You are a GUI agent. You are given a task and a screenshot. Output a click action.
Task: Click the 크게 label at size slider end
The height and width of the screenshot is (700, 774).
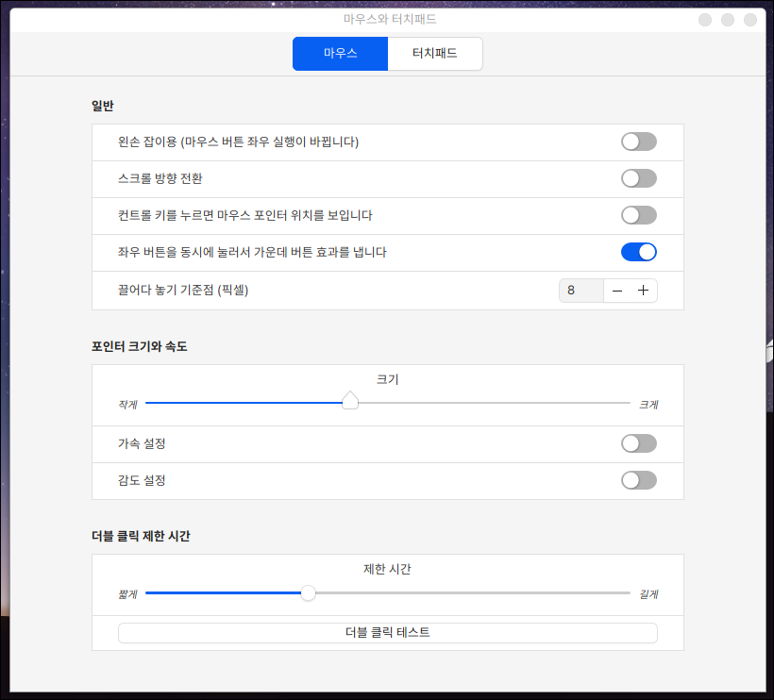pos(648,404)
